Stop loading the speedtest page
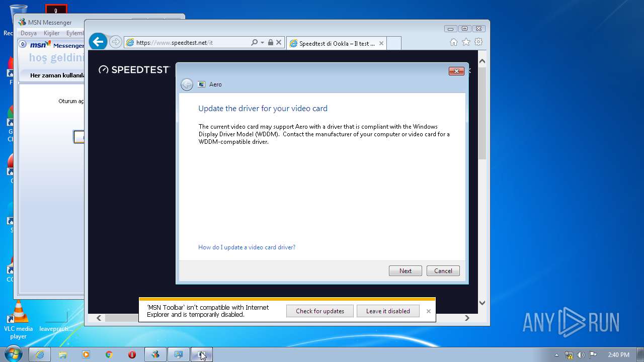Screen dimensions: 644x362 pyautogui.click(x=279, y=43)
